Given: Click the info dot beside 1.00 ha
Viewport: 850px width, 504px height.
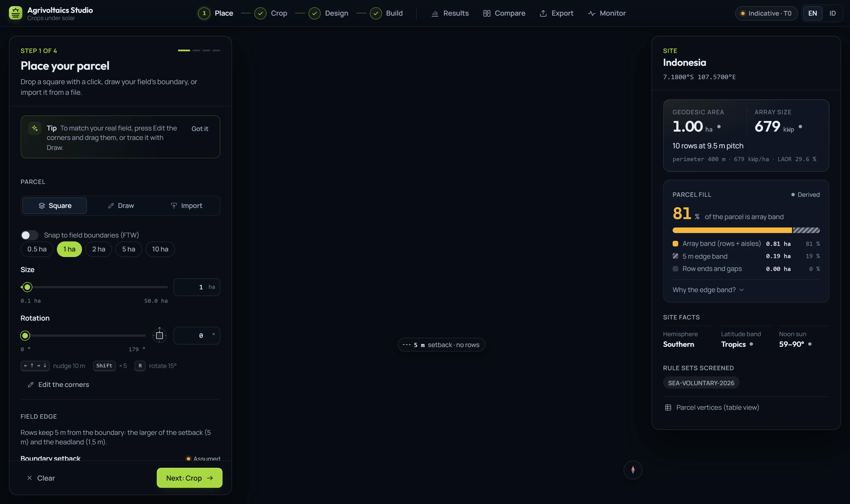Looking at the screenshot, I should (x=719, y=127).
